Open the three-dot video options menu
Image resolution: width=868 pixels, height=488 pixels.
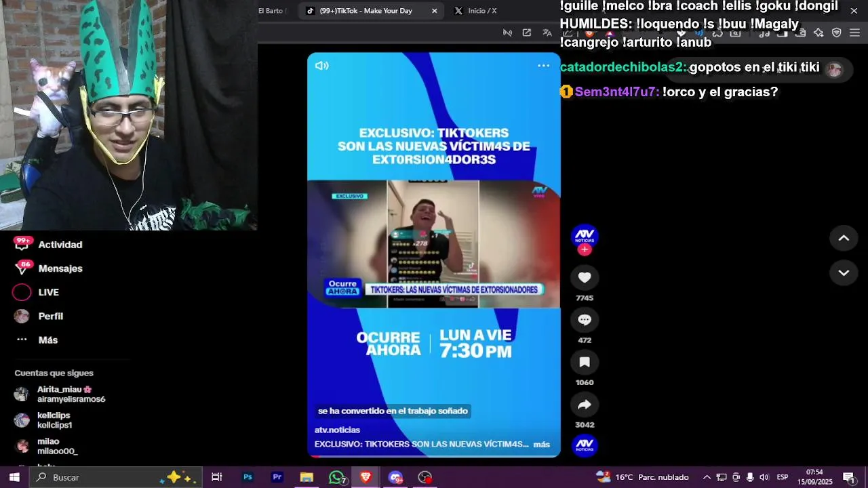coord(543,66)
